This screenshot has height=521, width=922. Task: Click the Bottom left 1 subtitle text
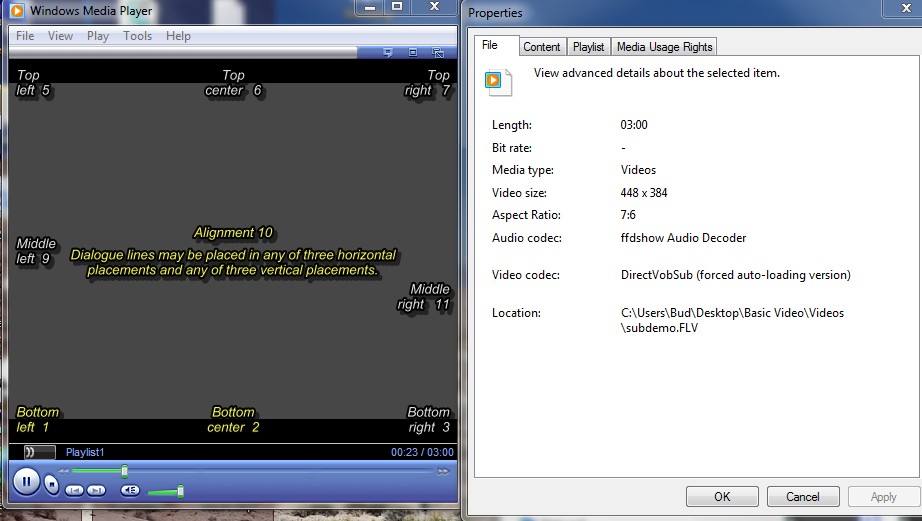point(37,420)
